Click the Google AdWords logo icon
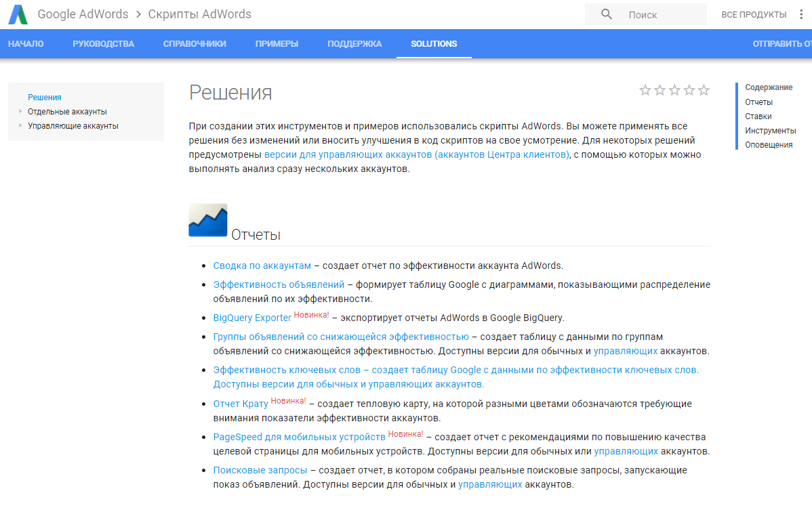The height and width of the screenshot is (510, 812). [18, 14]
